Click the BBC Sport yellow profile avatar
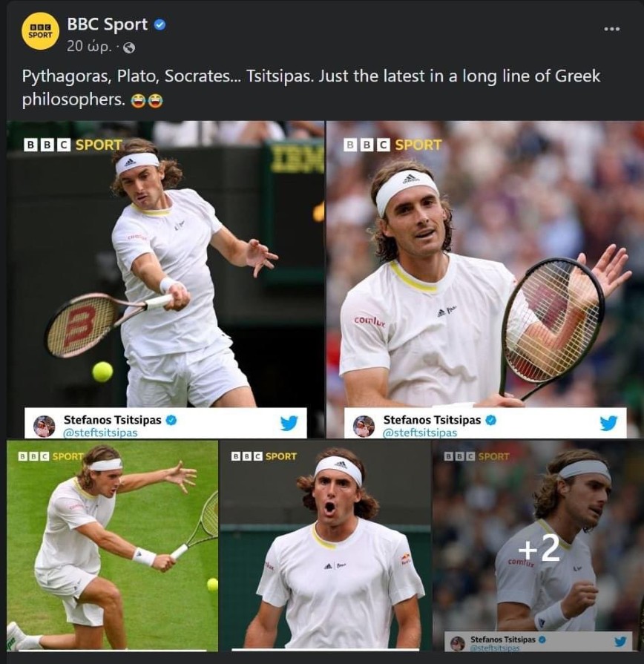Image resolution: width=644 pixels, height=664 pixels. (x=40, y=31)
